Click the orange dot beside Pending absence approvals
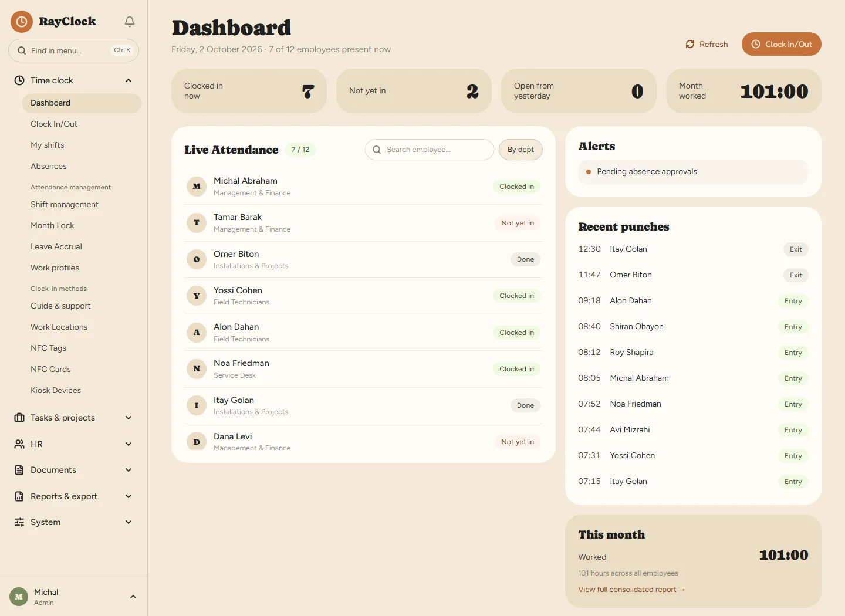Viewport: 845px width, 616px height. 589,172
